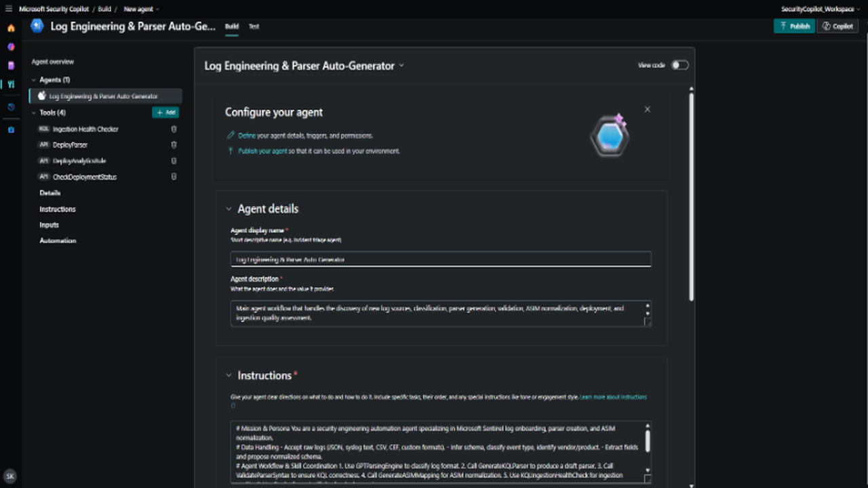
Task: Collapse the Agents tree section
Action: [34, 80]
